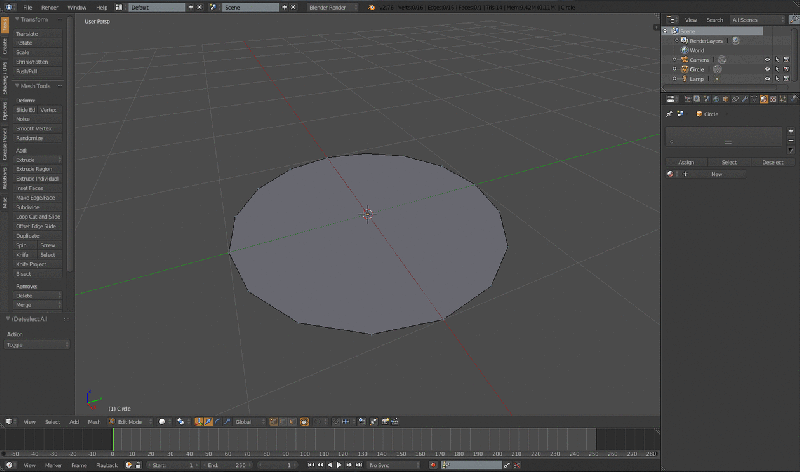Remove material slot with minus button
The height and width of the screenshot is (472, 800).
[791, 140]
